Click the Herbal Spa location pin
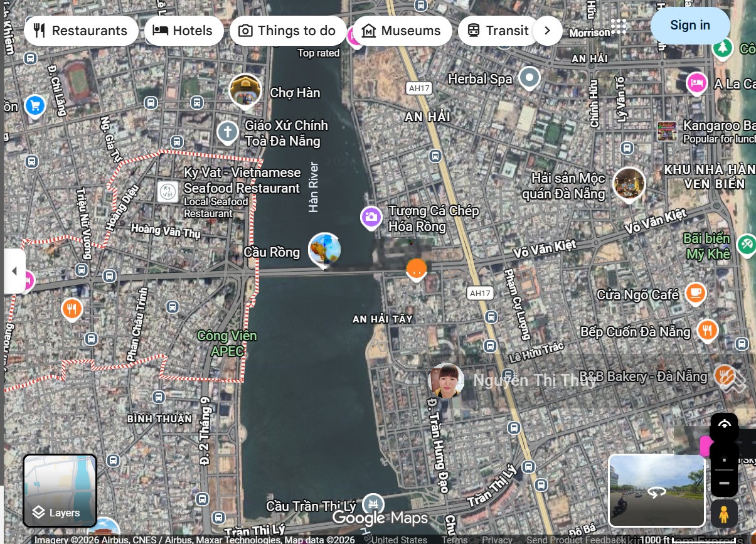Screen dimensions: 756x544 [530, 78]
